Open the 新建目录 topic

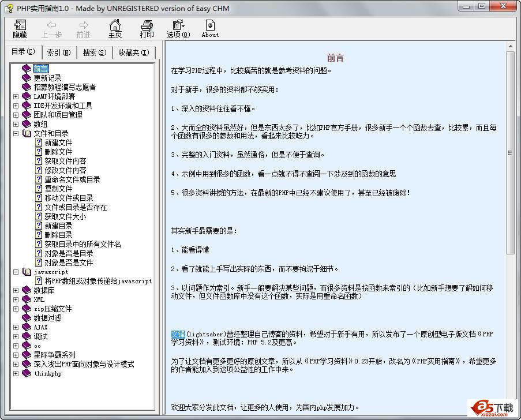[58, 226]
